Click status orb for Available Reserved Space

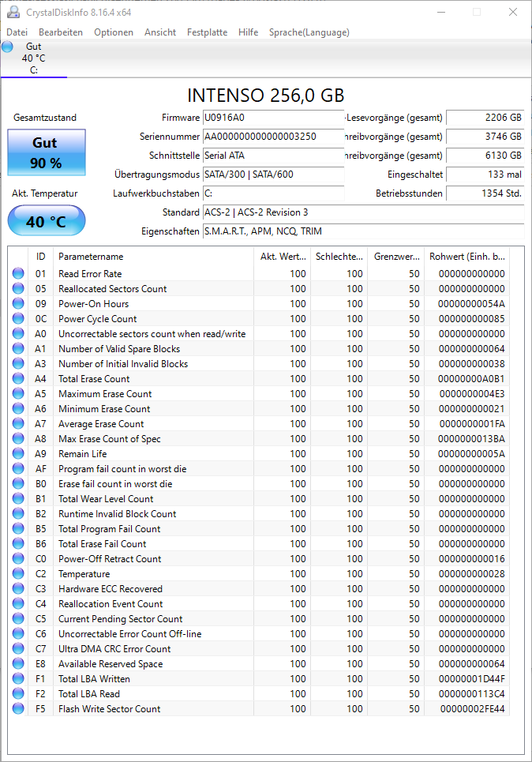pyautogui.click(x=18, y=664)
